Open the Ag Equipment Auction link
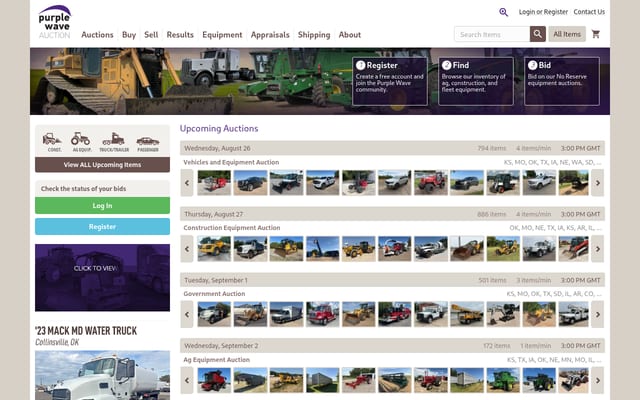The height and width of the screenshot is (400, 640). coord(216,360)
